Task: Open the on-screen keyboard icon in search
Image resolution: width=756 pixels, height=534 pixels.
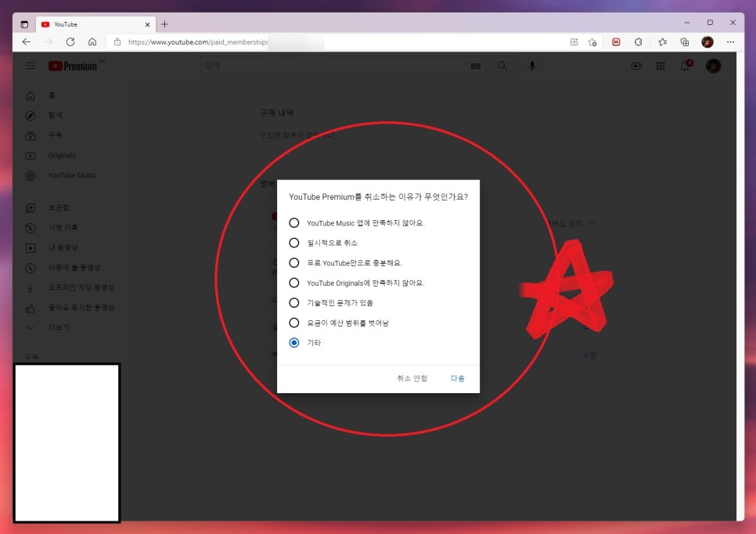Action: 475,66
